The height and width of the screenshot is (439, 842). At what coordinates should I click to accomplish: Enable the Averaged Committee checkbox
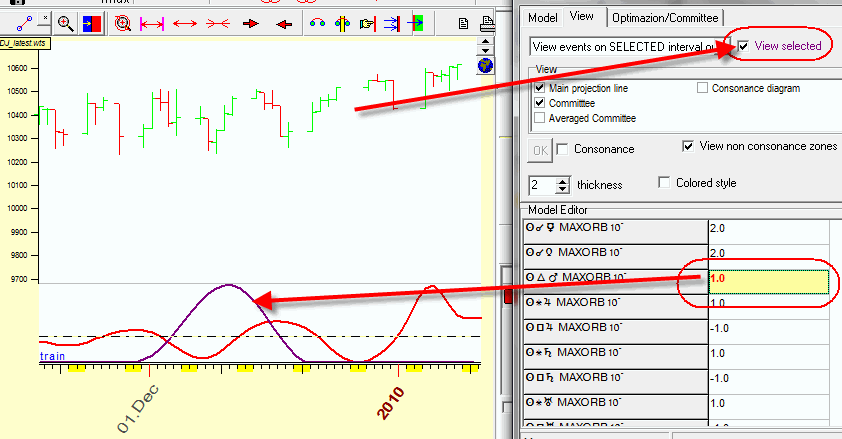540,118
